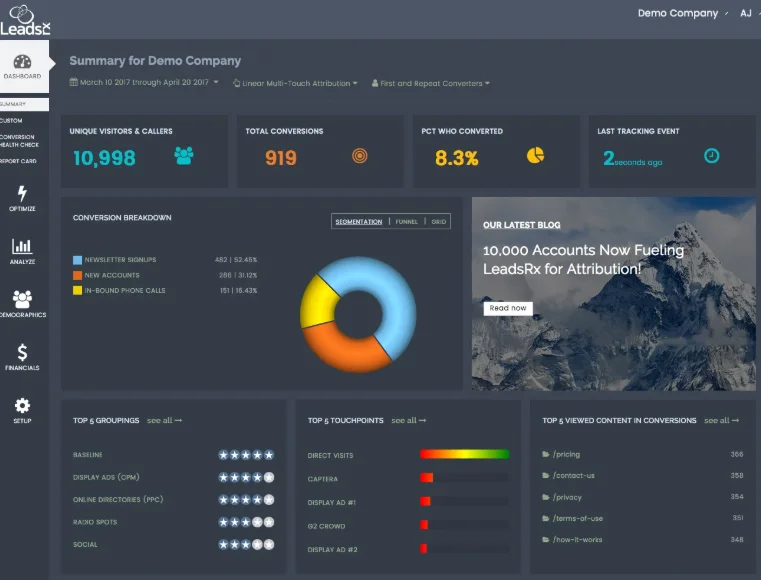Screen dimensions: 761x580
Task: Select Conversion Health Check in sidebar
Action: click(17, 141)
